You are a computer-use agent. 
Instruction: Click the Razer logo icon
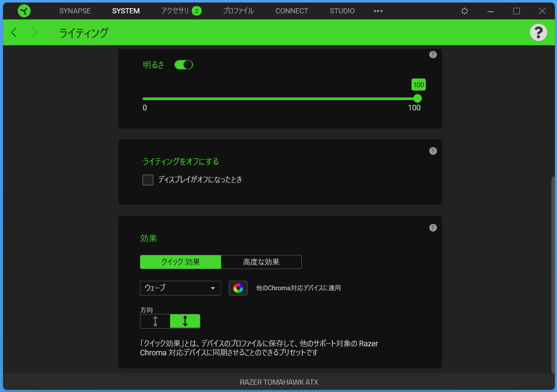tap(24, 11)
